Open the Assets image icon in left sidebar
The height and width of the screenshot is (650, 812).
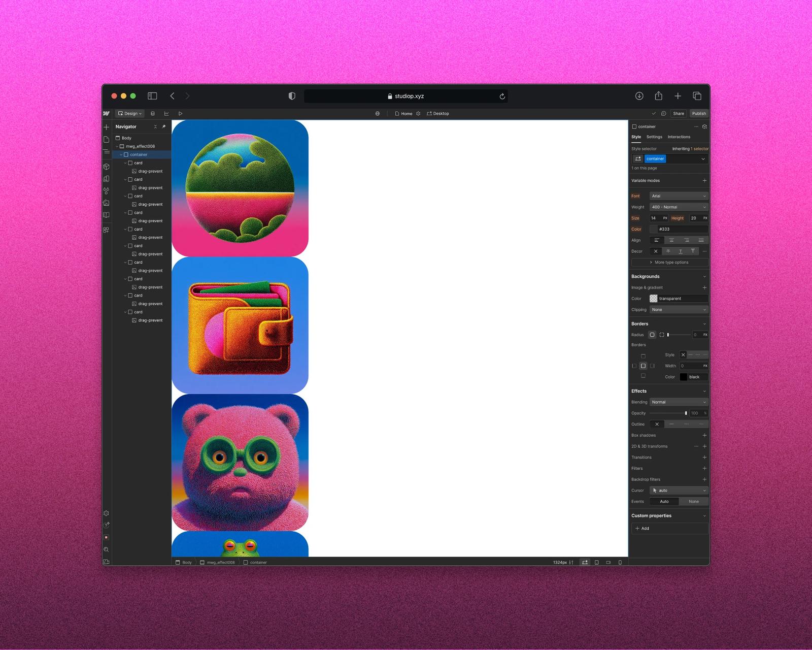(x=106, y=203)
